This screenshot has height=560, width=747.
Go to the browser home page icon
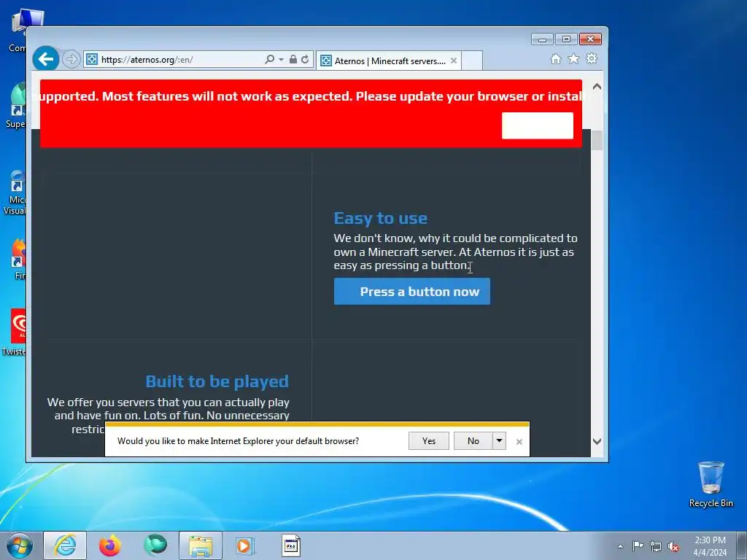click(555, 59)
